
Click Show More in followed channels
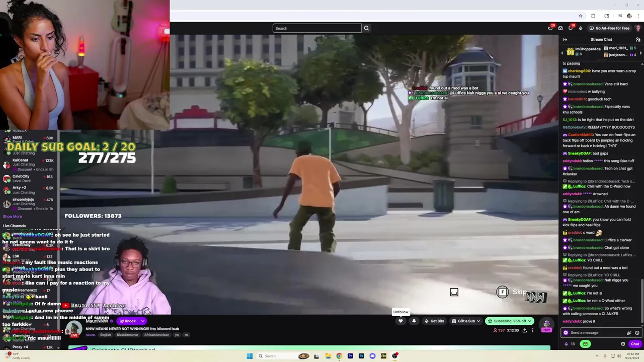tap(12, 216)
